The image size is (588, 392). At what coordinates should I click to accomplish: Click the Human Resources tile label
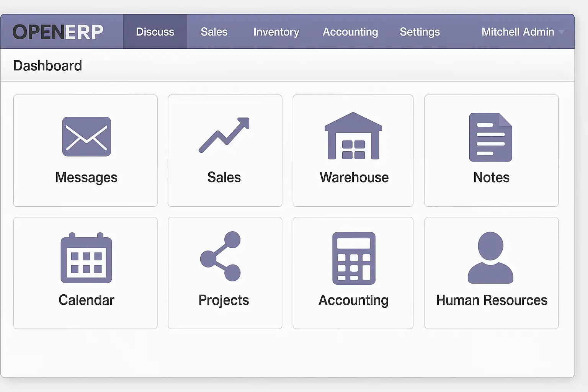click(492, 300)
